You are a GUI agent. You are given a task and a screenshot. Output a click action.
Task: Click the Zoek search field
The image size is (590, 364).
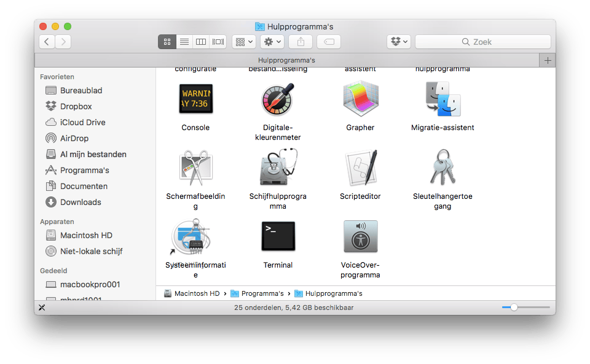click(x=483, y=42)
